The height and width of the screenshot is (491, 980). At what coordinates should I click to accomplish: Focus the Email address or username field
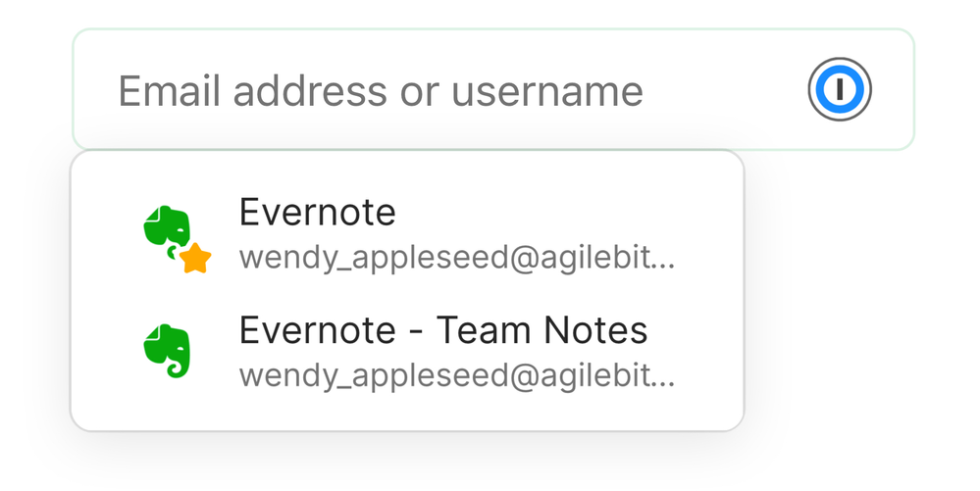click(441, 90)
